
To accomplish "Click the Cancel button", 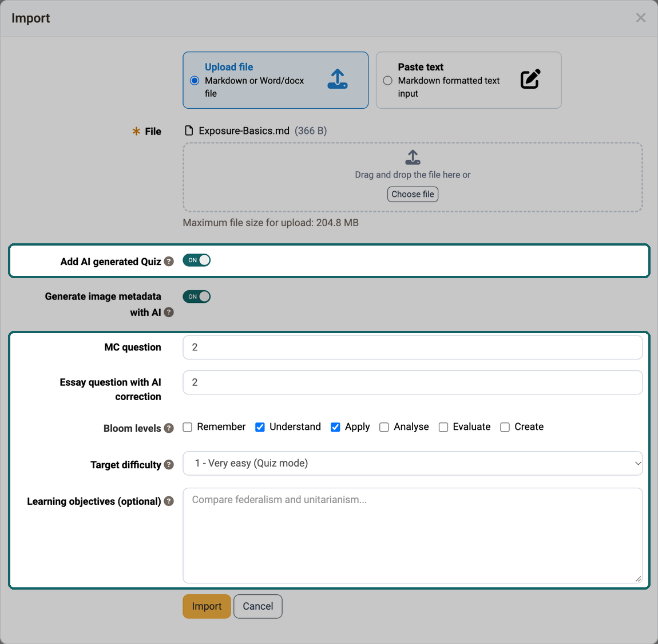I will (257, 606).
